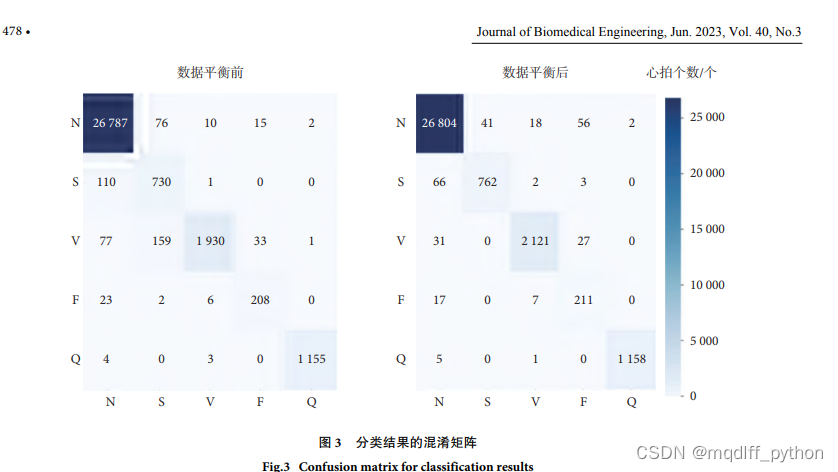
Task: Click the title 数据平衡后
Action: point(535,72)
